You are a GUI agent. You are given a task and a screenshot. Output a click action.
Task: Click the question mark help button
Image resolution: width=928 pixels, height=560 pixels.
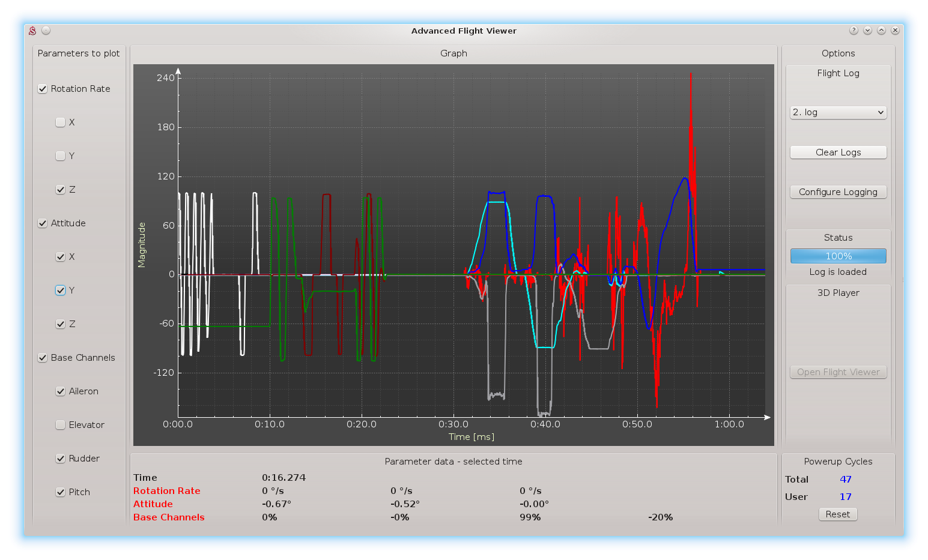(854, 31)
